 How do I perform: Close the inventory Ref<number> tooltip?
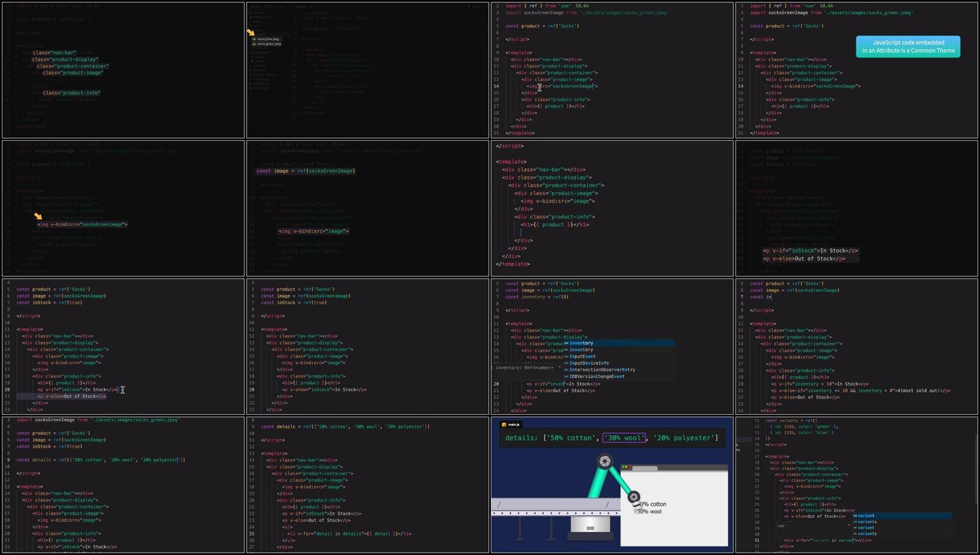559,367
